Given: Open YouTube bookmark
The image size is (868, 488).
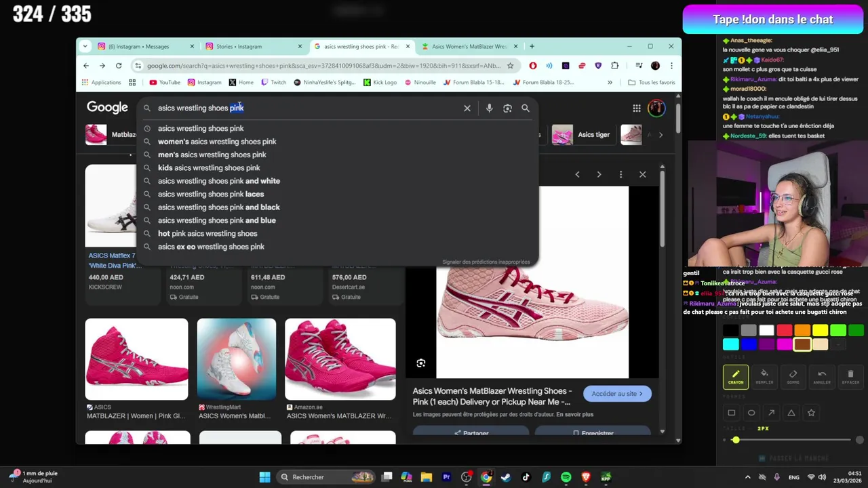Looking at the screenshot, I should click(165, 83).
